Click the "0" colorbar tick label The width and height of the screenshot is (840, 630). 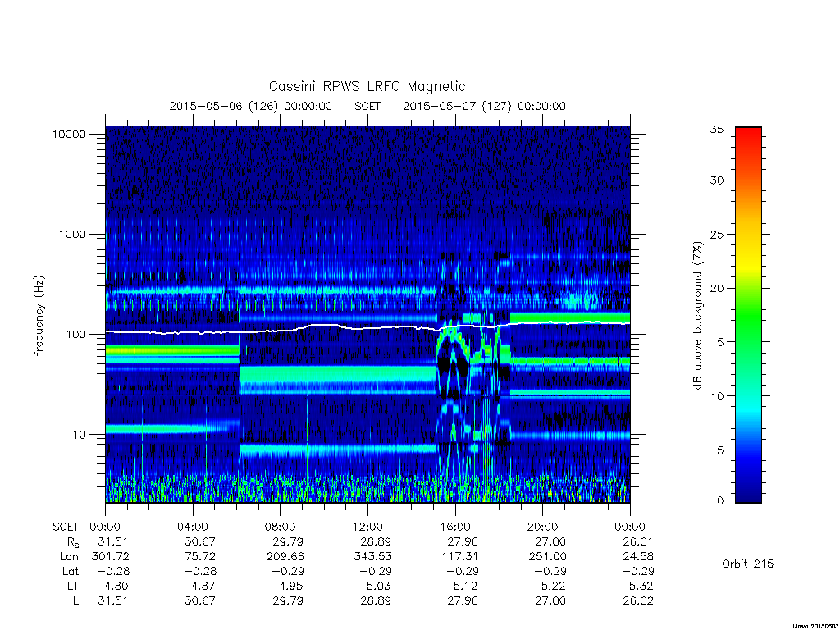(720, 501)
